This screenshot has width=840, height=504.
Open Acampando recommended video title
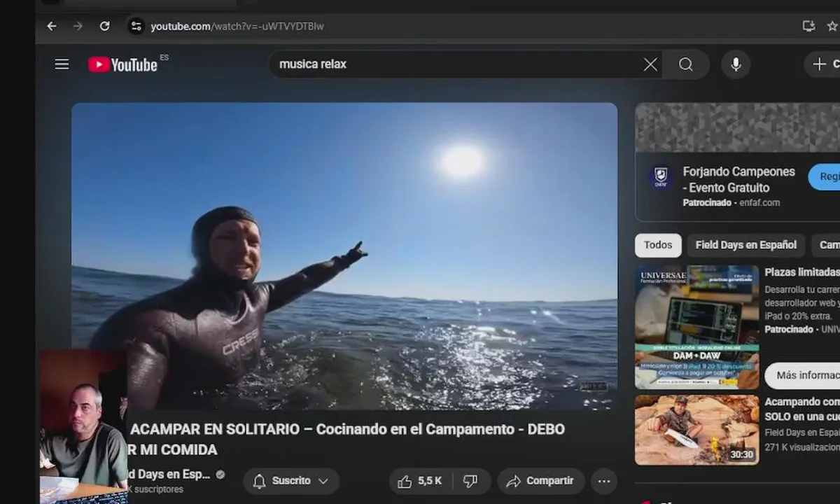[x=802, y=409]
